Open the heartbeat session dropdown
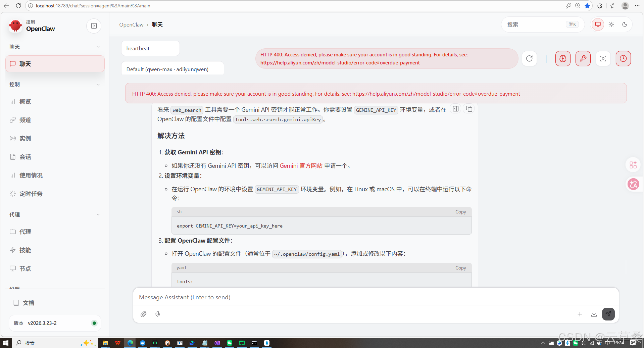Screen dimensions: 644x348 click(x=150, y=48)
